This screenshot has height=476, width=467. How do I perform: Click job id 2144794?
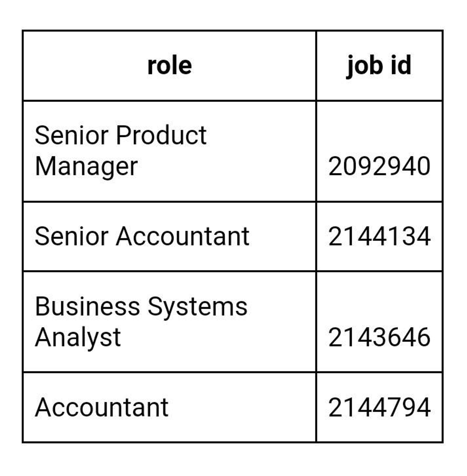point(379,407)
